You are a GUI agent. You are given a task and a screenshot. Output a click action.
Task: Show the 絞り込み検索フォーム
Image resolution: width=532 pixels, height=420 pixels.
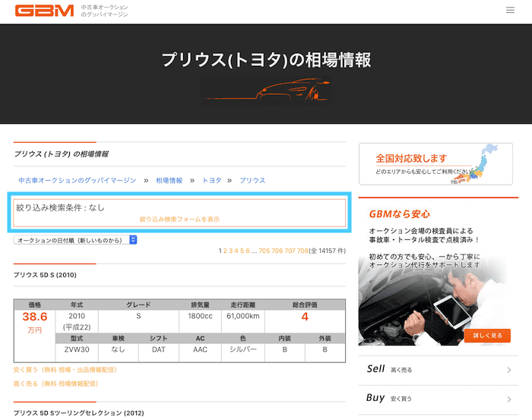pos(179,219)
